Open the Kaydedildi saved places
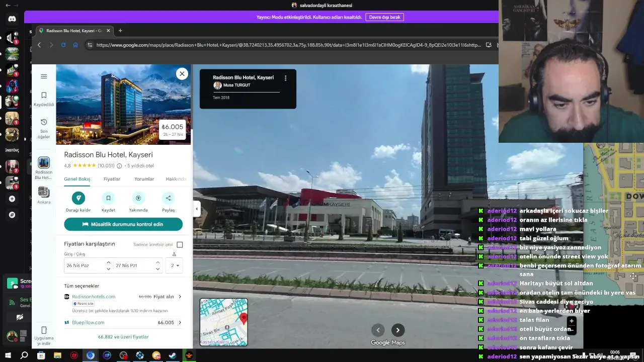The image size is (644, 362). click(44, 99)
